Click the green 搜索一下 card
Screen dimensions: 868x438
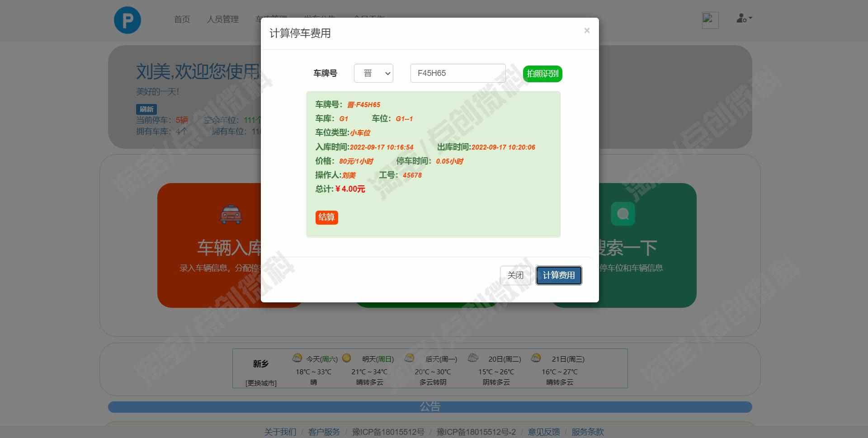(x=647, y=245)
